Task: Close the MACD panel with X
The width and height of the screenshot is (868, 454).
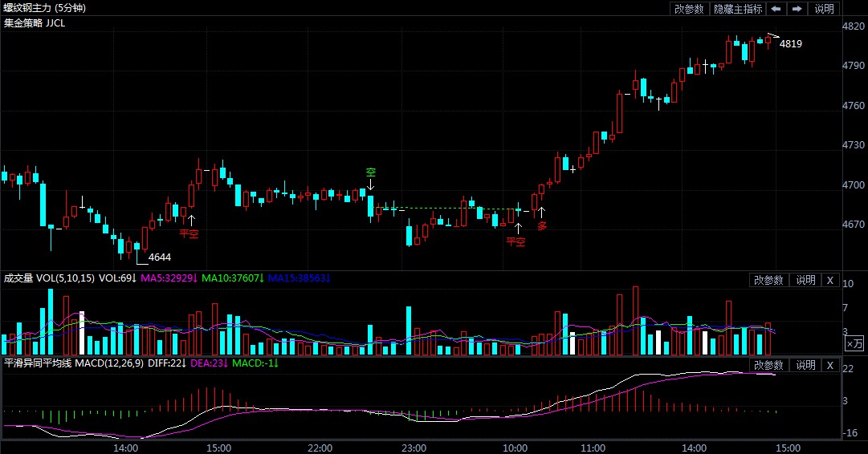Action: coord(829,365)
